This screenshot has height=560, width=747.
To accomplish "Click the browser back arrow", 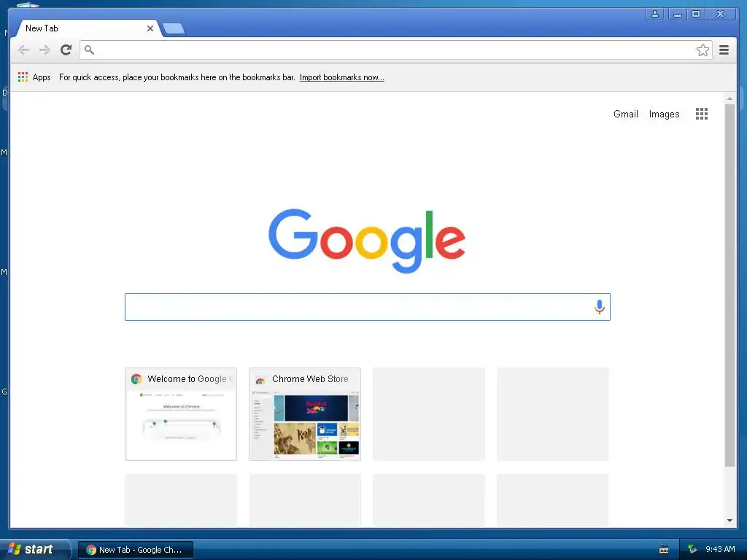I will point(23,50).
